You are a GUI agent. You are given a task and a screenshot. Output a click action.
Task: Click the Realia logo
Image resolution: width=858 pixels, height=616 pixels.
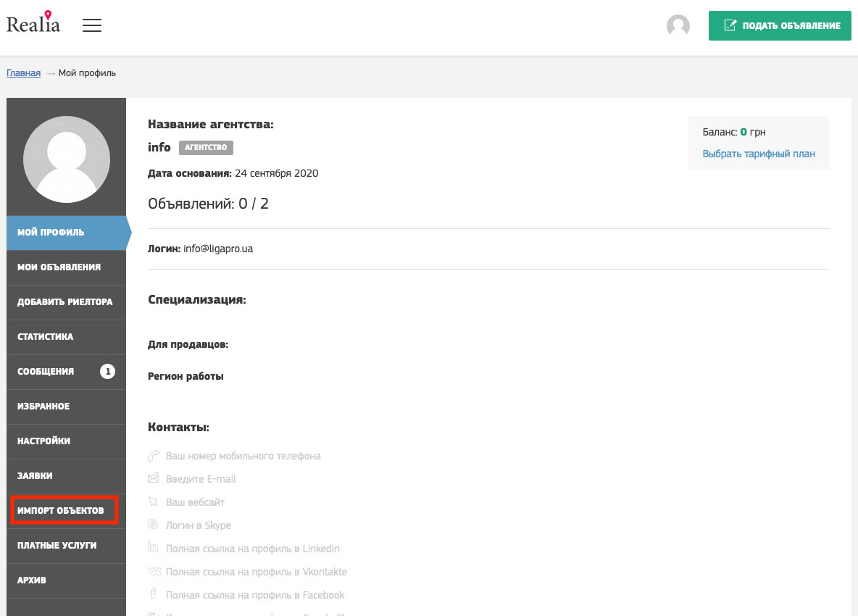click(x=33, y=24)
